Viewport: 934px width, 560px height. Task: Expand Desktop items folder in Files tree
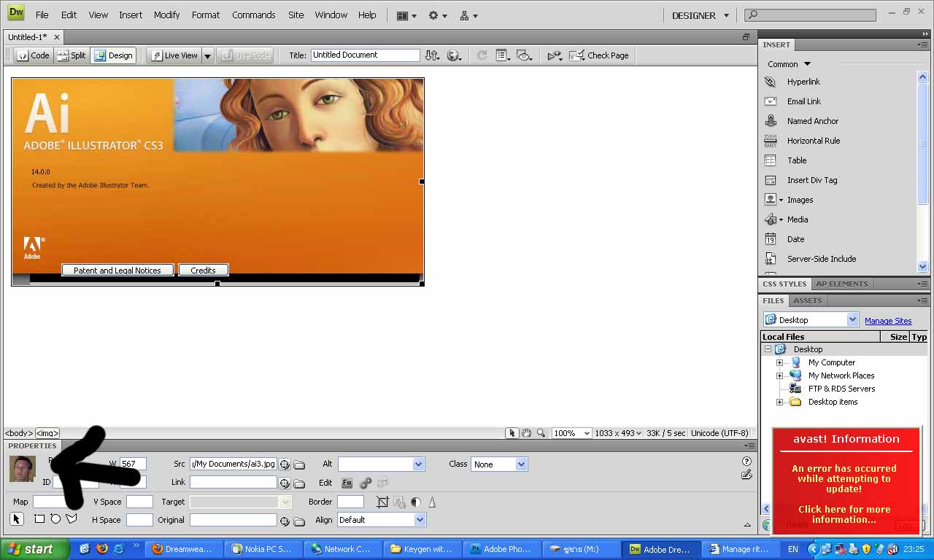[x=779, y=402]
